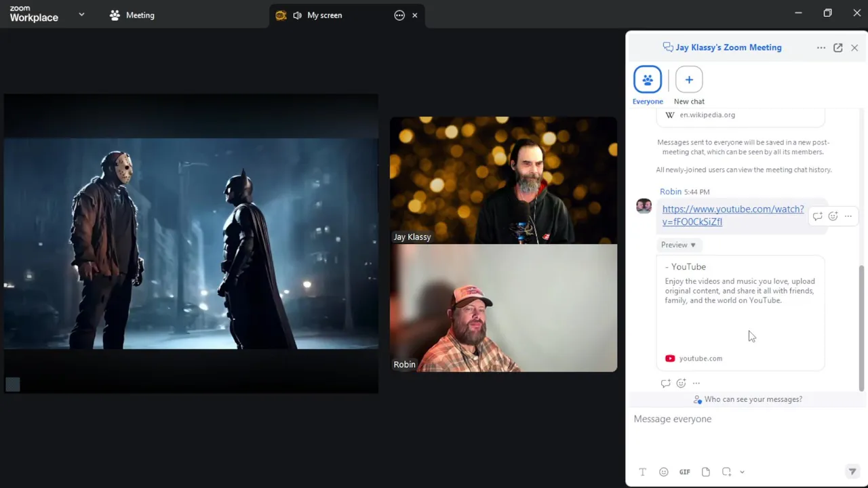Expand the screenshot options arrow
The width and height of the screenshot is (868, 488).
point(742,472)
